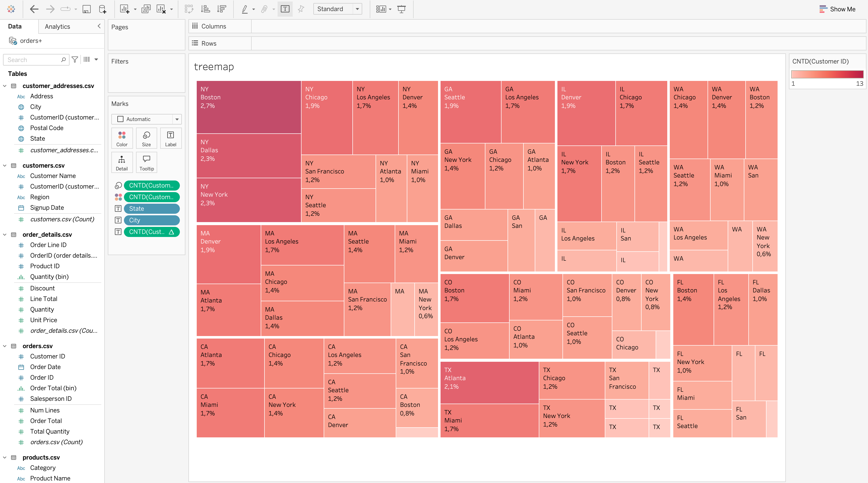This screenshot has height=483, width=868.
Task: Click the Add new data source icon
Action: point(103,9)
